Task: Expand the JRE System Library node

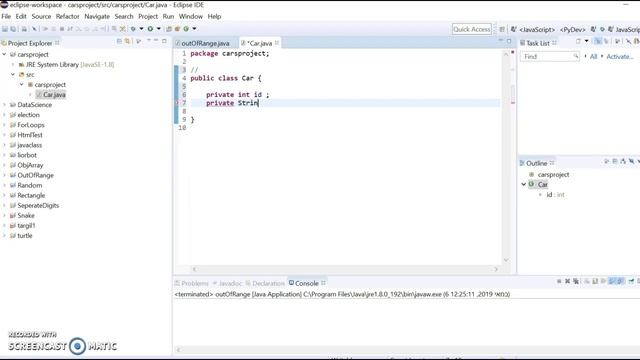Action: click(x=13, y=64)
